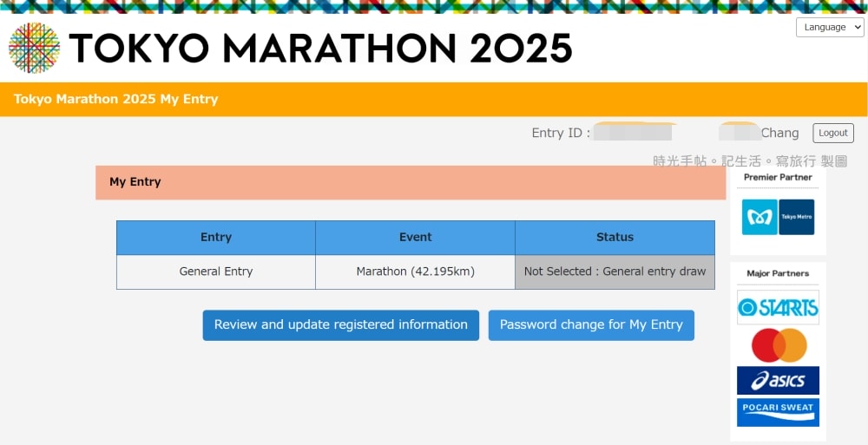This screenshot has width=868, height=445.
Task: Open the Language dropdown
Action: 830,27
